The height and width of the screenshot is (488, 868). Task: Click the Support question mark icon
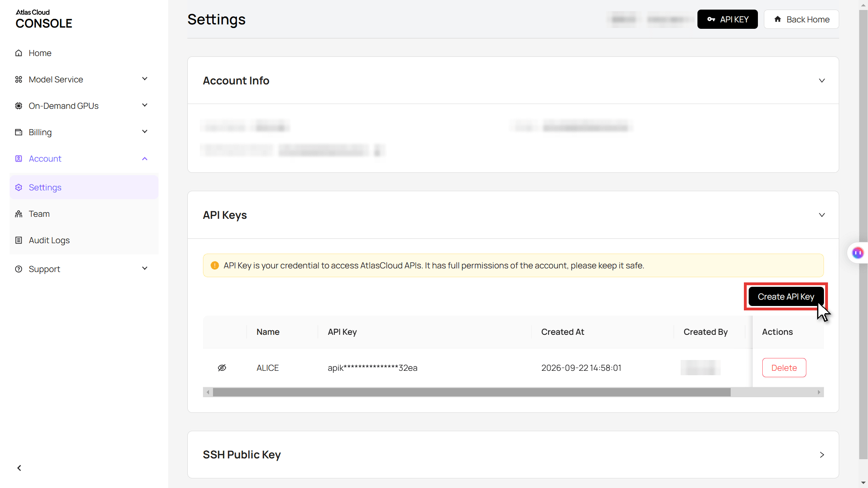[x=18, y=269]
